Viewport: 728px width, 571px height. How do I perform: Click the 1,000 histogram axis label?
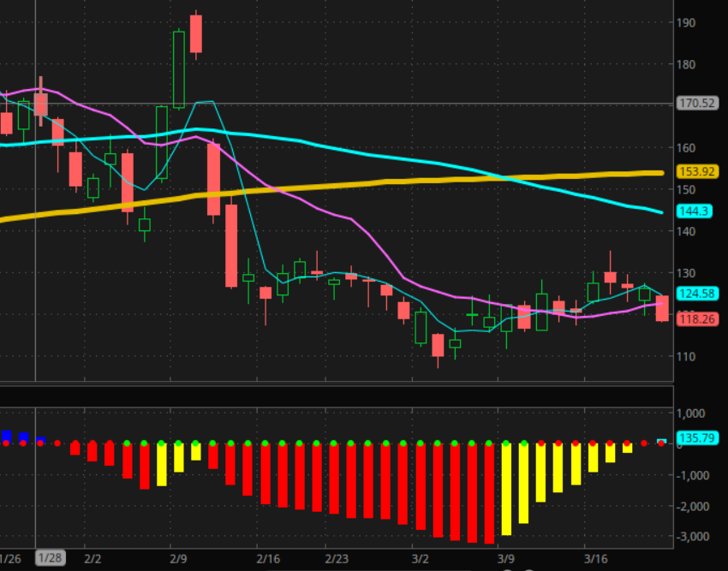pyautogui.click(x=691, y=413)
